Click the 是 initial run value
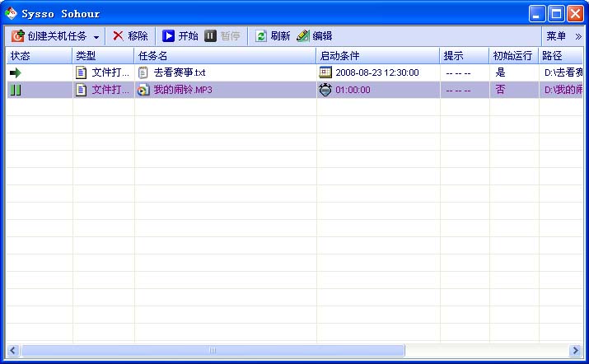The height and width of the screenshot is (364, 589). click(500, 72)
